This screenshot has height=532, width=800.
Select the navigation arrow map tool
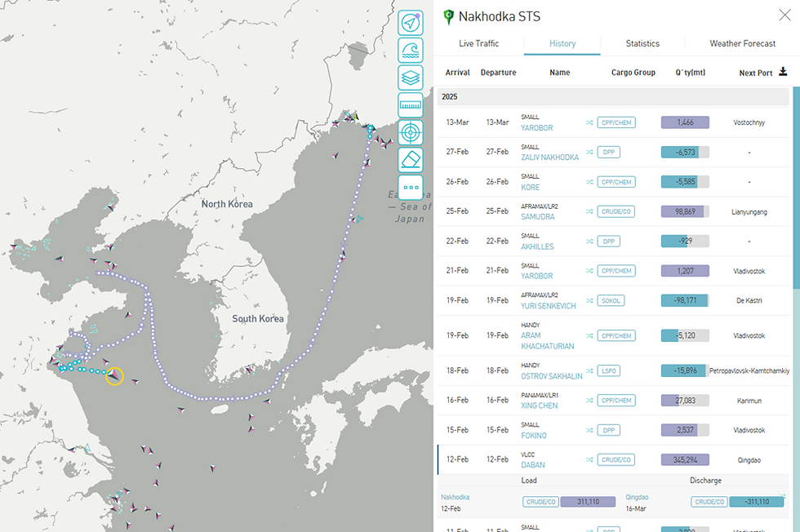(x=411, y=23)
